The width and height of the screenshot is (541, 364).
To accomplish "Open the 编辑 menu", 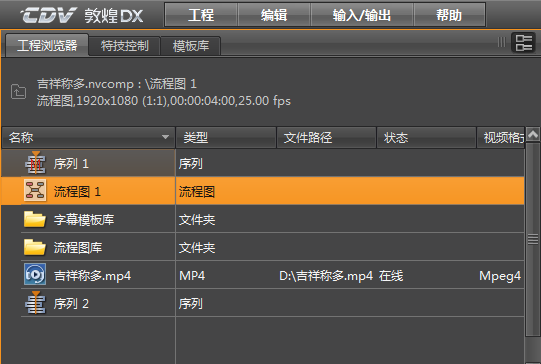I will pyautogui.click(x=274, y=15).
